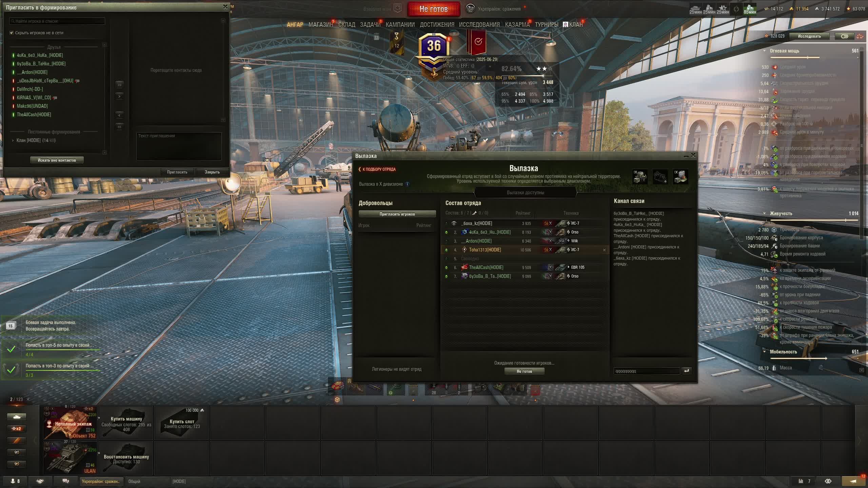Collapse the Огневая мощь stats section
This screenshot has height=488, width=868.
tap(764, 51)
